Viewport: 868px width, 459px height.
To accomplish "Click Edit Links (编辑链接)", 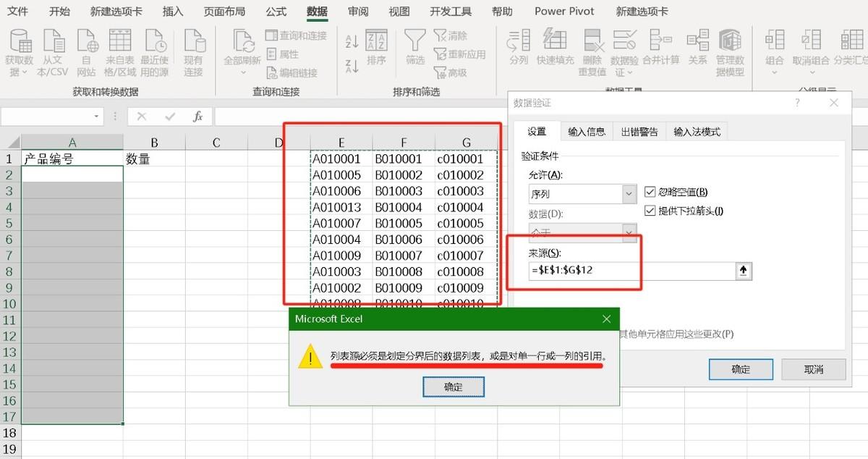I will [x=292, y=72].
